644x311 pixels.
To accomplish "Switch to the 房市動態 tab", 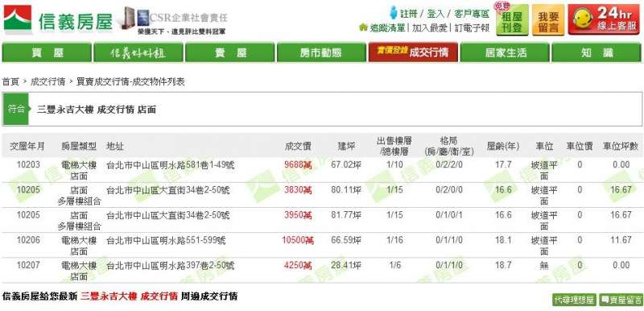I will tap(320, 52).
